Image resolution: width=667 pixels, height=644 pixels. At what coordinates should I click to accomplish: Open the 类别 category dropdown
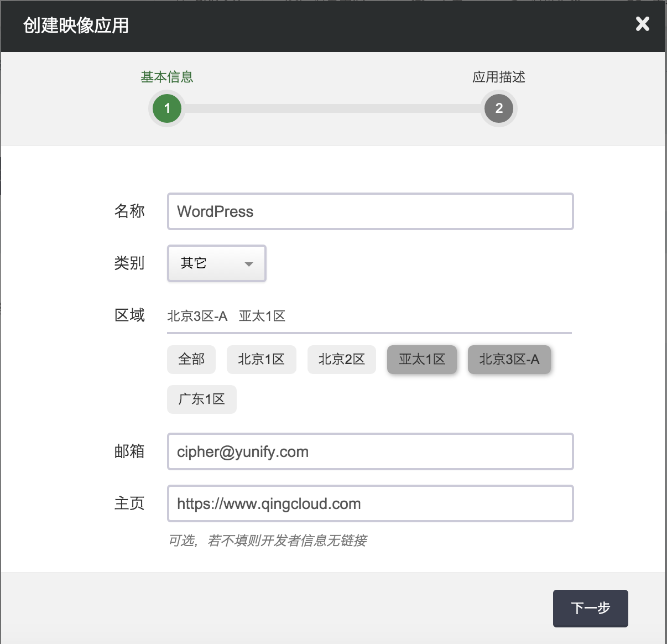[216, 263]
